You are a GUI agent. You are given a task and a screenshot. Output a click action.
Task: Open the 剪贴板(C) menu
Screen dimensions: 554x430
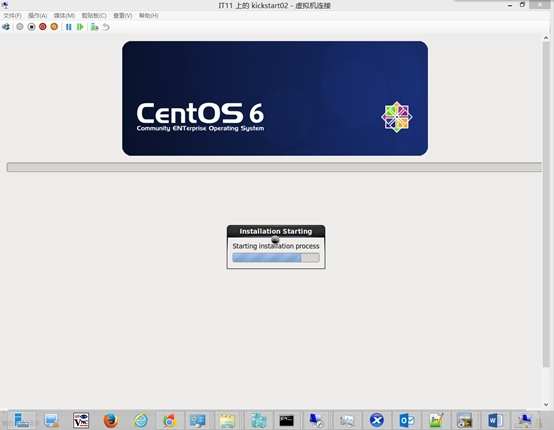coord(94,16)
